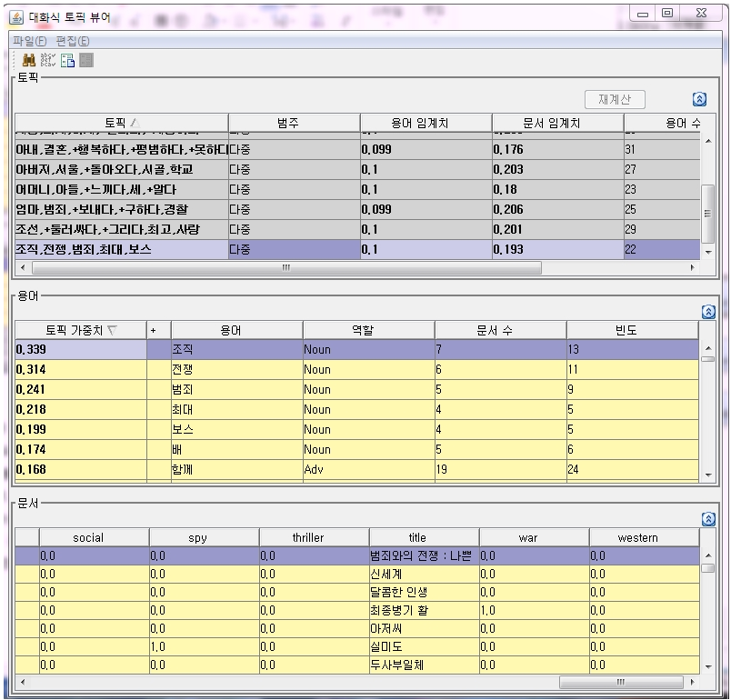
Task: Select the term 보스 row
Action: pos(356,429)
